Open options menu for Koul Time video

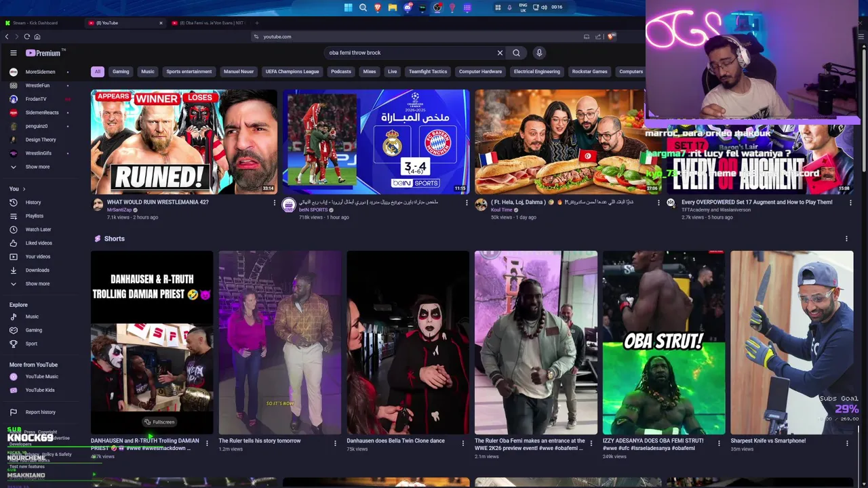coord(658,202)
